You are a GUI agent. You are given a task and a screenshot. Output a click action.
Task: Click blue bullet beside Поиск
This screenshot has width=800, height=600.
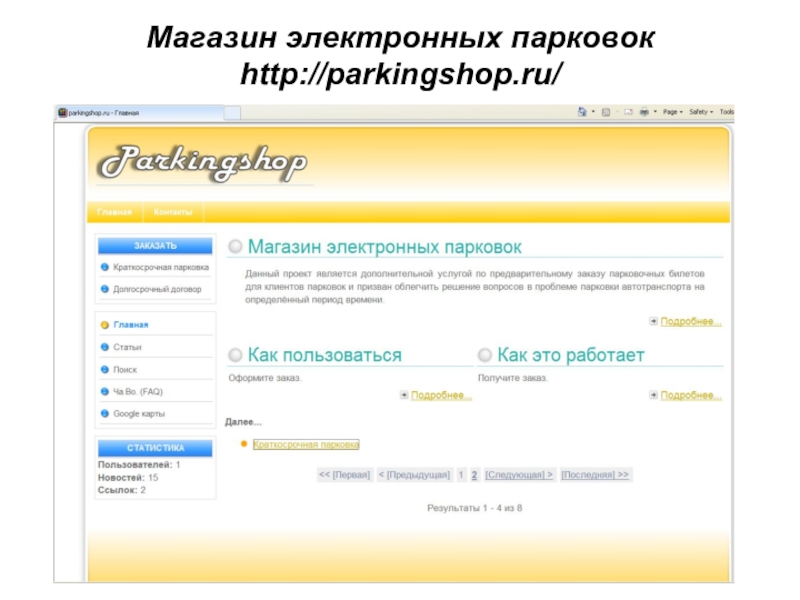coord(105,369)
